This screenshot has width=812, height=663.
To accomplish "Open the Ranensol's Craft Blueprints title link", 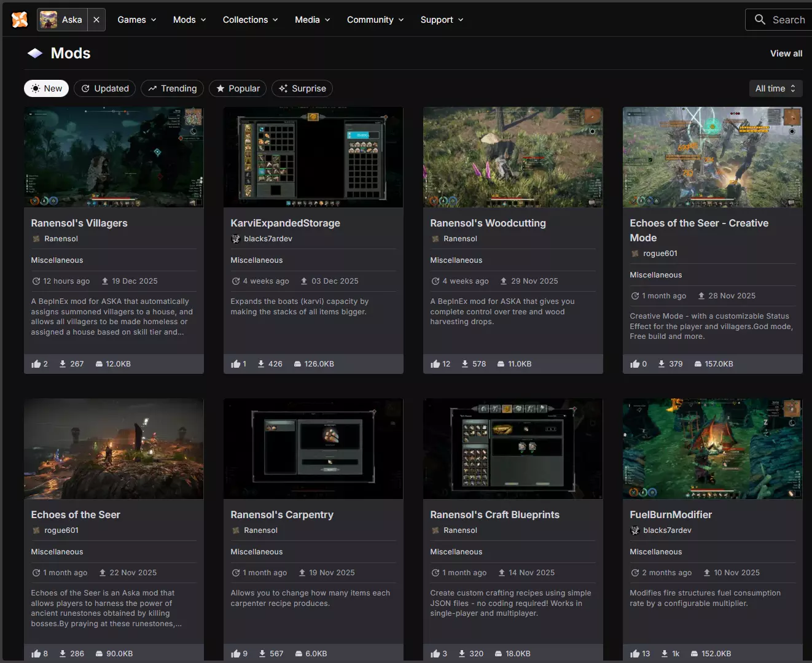I will tap(494, 514).
